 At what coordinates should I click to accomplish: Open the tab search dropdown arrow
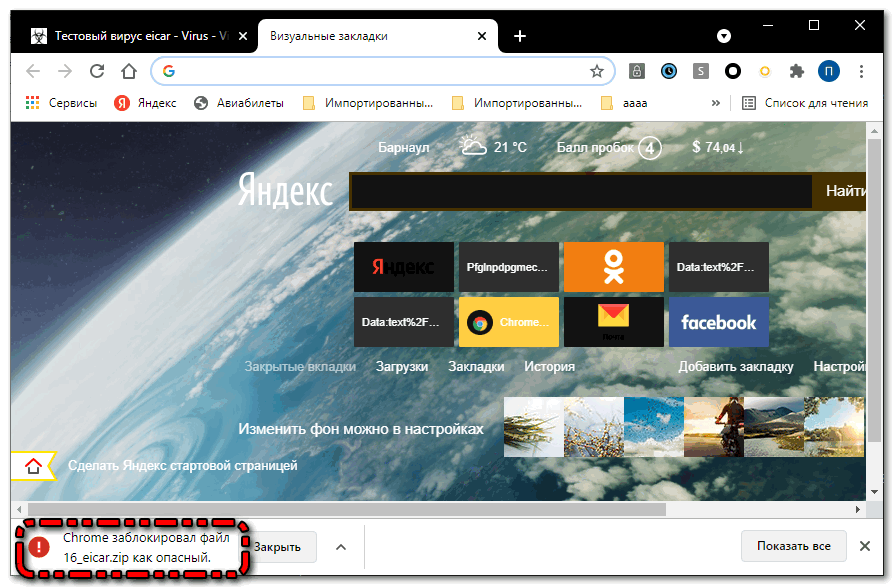click(x=723, y=36)
